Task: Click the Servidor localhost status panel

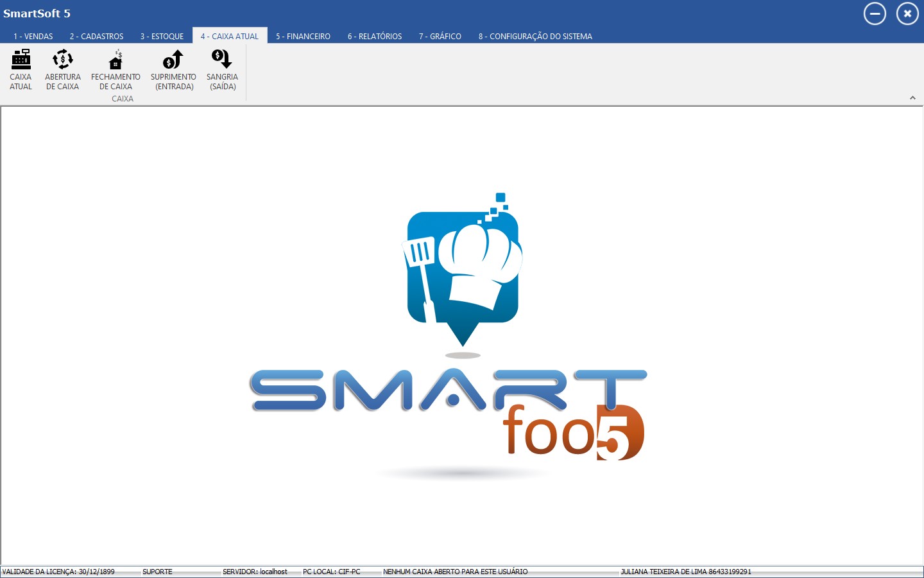Action: [255, 572]
